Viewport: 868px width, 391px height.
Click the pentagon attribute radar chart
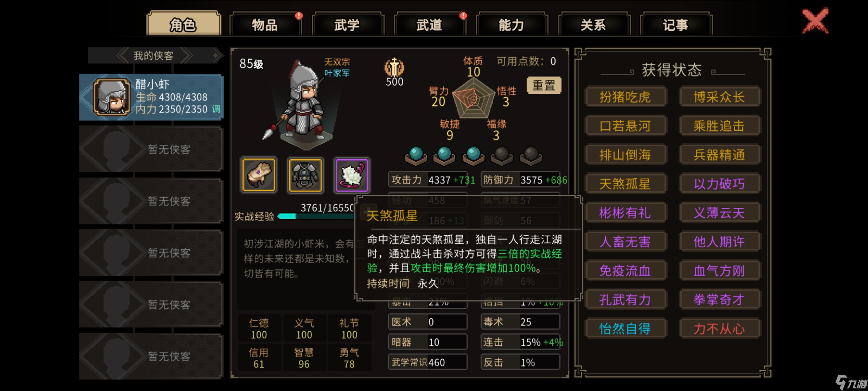tap(473, 98)
